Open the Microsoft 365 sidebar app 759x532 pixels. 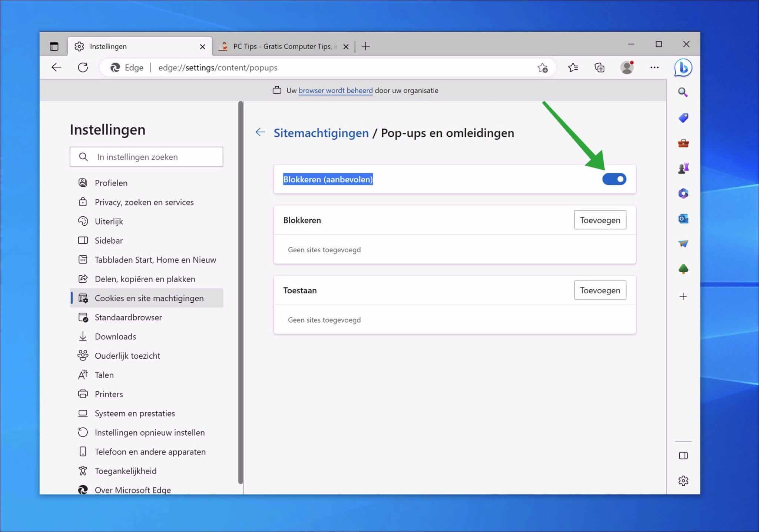pyautogui.click(x=684, y=194)
